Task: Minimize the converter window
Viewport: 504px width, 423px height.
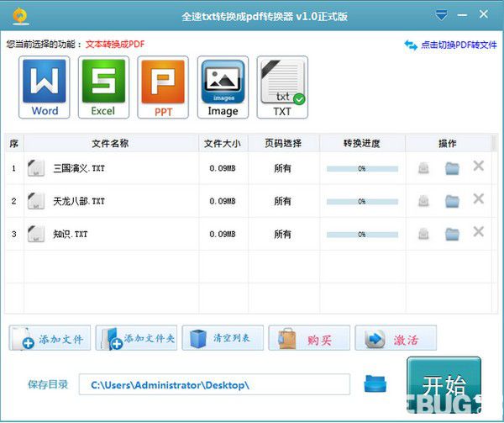Action: coord(462,15)
